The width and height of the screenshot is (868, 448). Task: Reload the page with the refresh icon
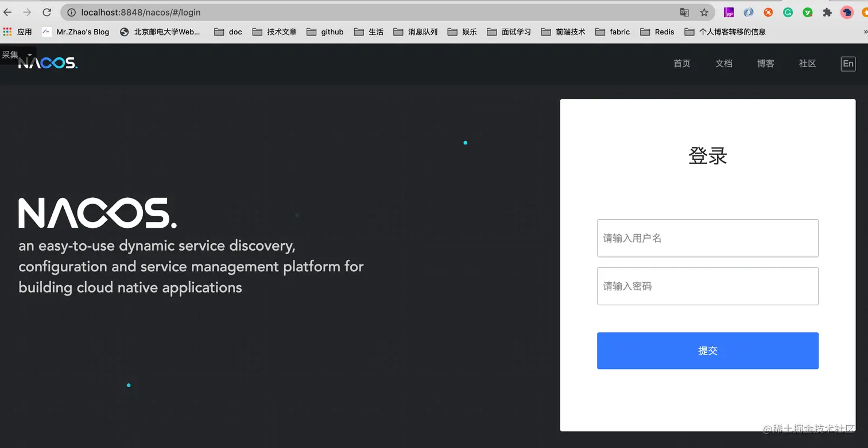(47, 12)
